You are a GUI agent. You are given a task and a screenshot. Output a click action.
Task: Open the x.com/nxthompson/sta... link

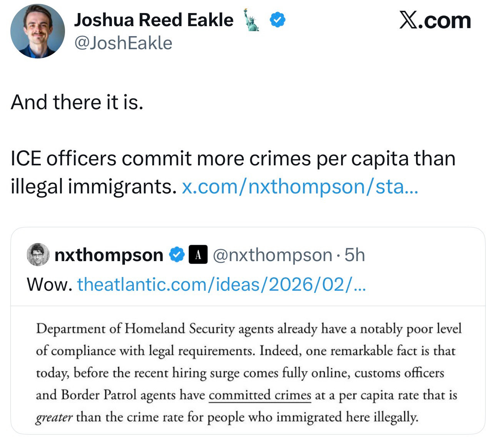[x=299, y=187]
